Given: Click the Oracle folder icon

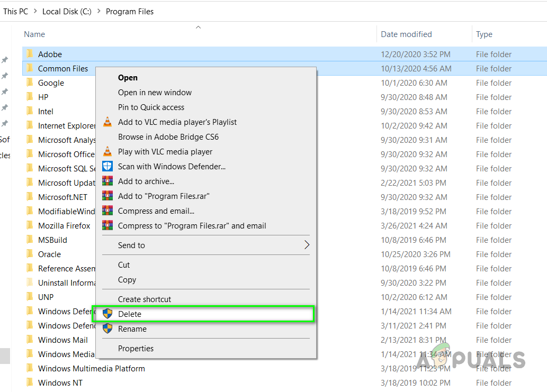Looking at the screenshot, I should 30,254.
